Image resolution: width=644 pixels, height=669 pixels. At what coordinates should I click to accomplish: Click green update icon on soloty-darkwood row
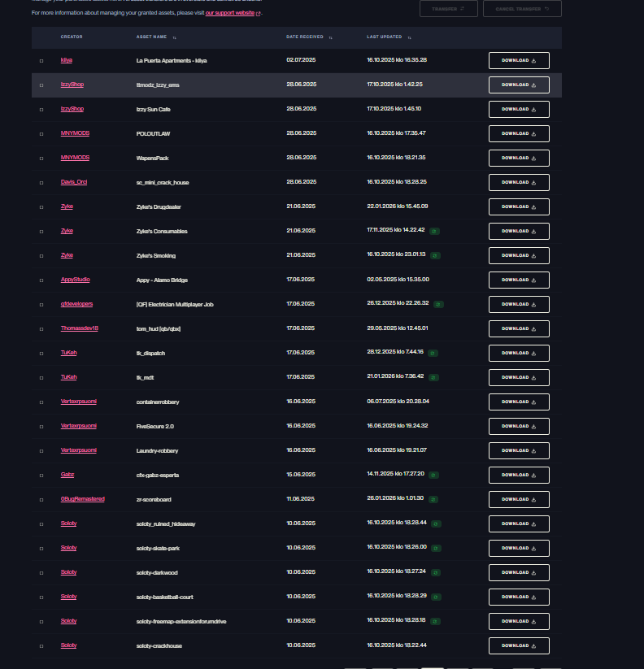click(x=435, y=572)
